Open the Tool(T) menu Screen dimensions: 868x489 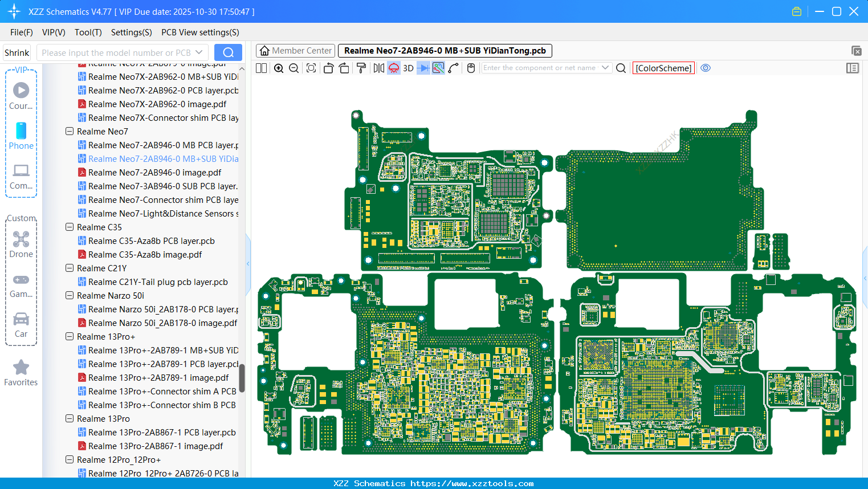(x=88, y=32)
